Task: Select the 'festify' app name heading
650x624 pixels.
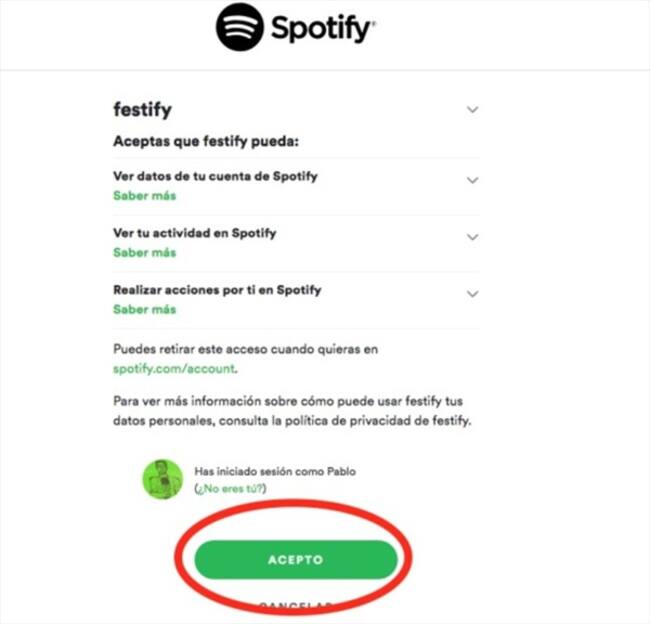Action: pyautogui.click(x=142, y=109)
